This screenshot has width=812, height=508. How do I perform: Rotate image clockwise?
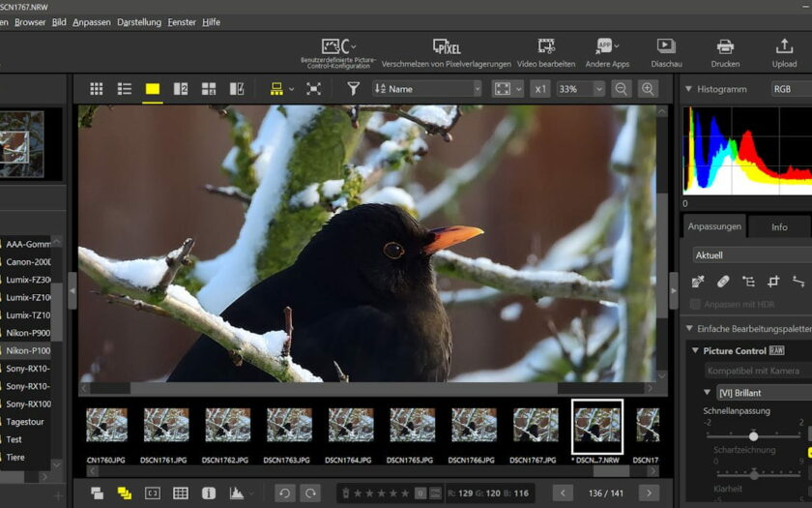tap(310, 493)
